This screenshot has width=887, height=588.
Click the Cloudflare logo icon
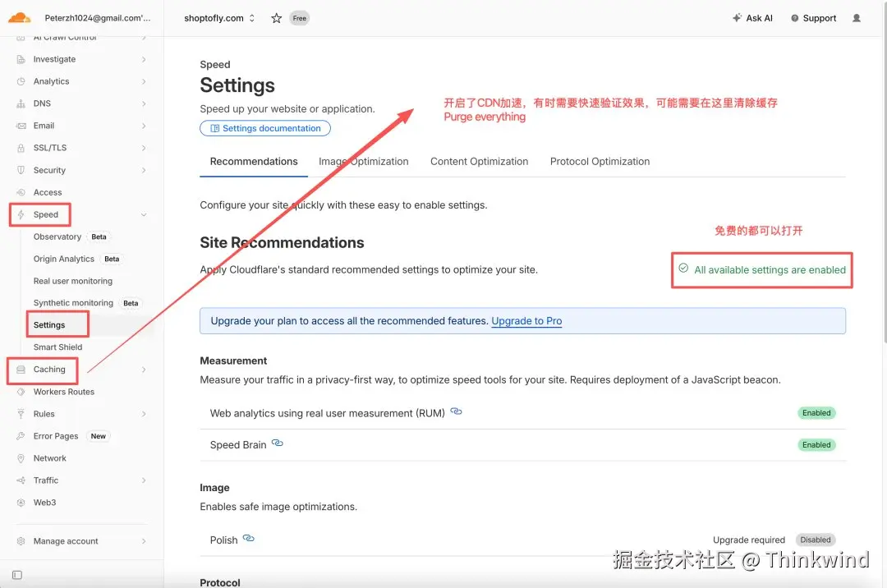click(x=19, y=17)
